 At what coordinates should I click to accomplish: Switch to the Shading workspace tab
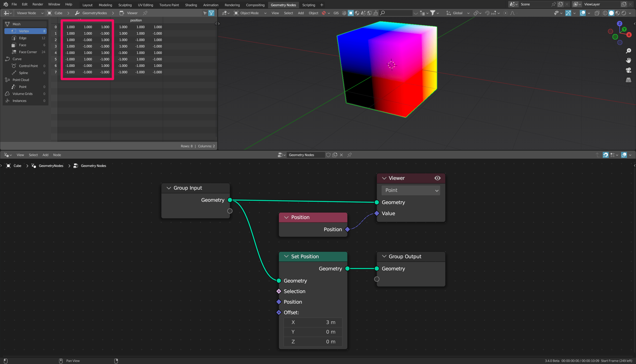191,5
